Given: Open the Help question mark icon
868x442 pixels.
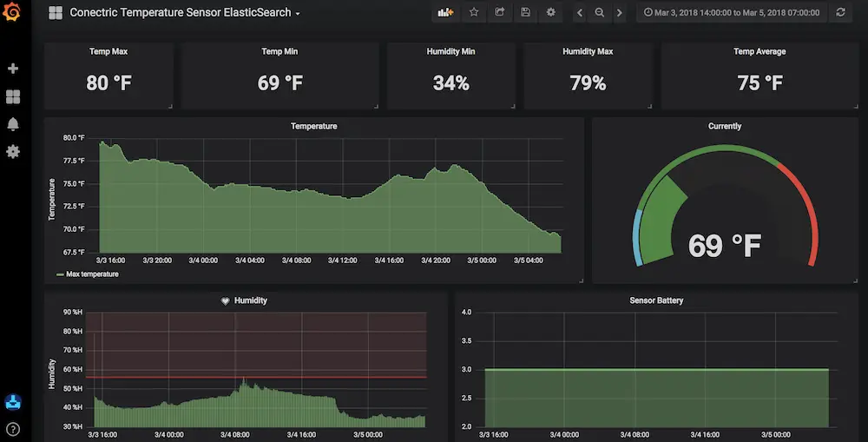Looking at the screenshot, I should 13,429.
